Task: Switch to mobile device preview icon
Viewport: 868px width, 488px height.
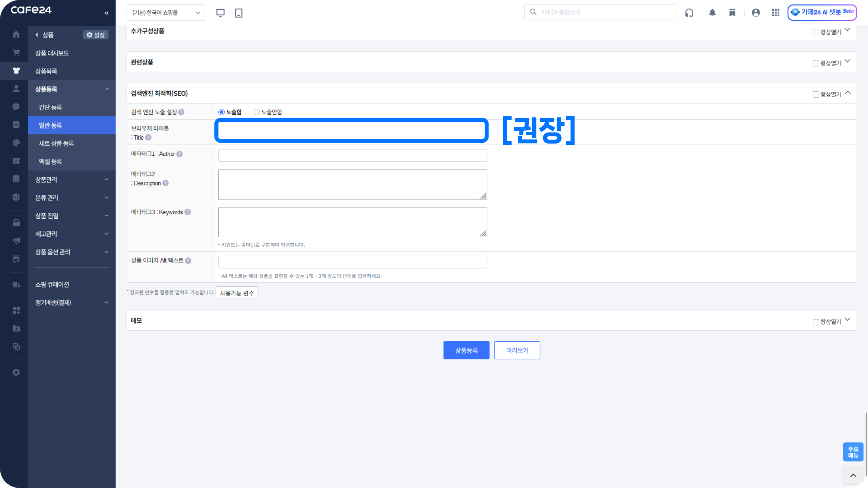Action: click(x=239, y=13)
